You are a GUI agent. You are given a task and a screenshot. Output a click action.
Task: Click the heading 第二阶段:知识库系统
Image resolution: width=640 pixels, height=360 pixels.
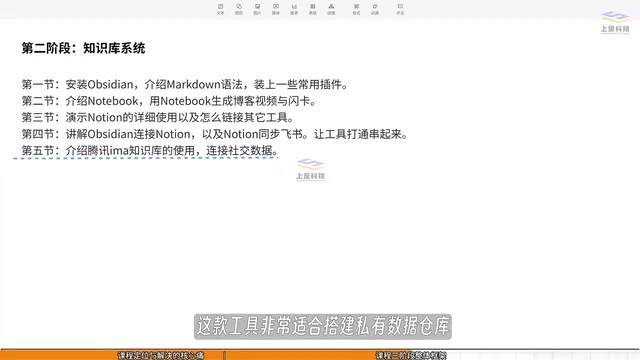pyautogui.click(x=83, y=48)
